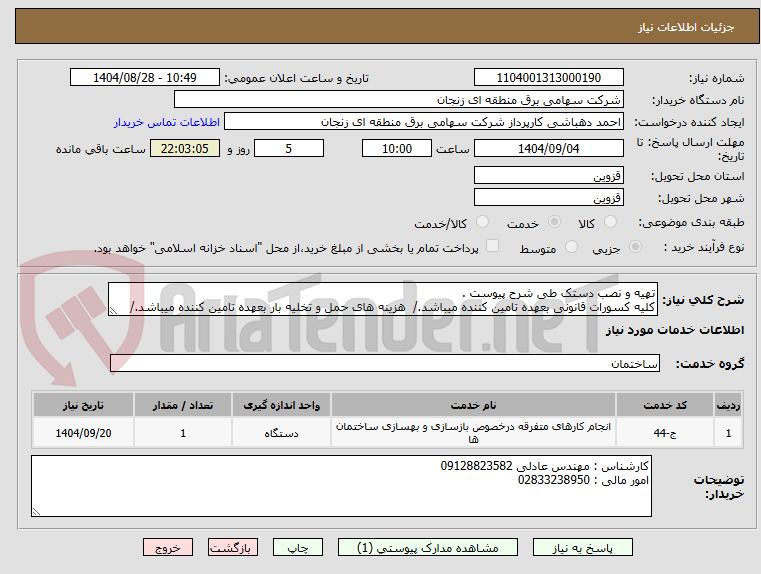Click the remaining days field showing 5
Viewport: 761px width, 574px height.
click(x=289, y=148)
